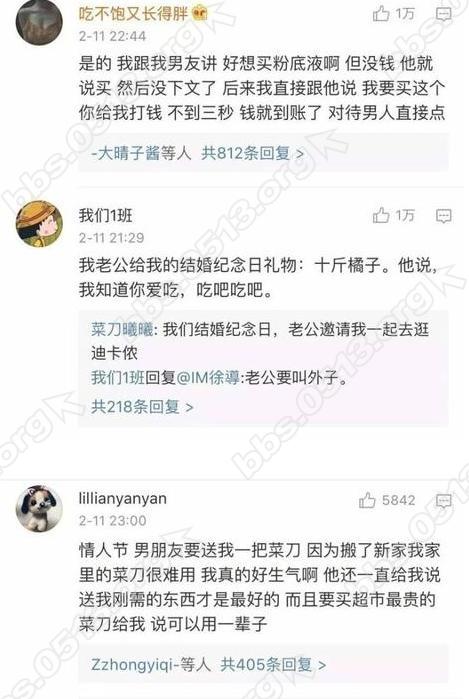The image size is (469, 699).
Task: Tap comment icon on 我们1班's post
Action: tap(443, 216)
